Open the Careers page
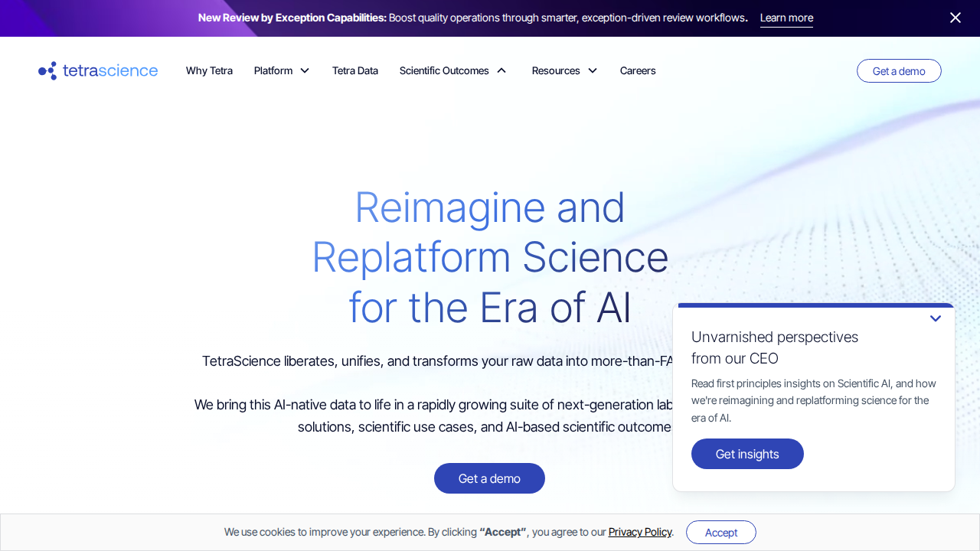 [x=638, y=71]
